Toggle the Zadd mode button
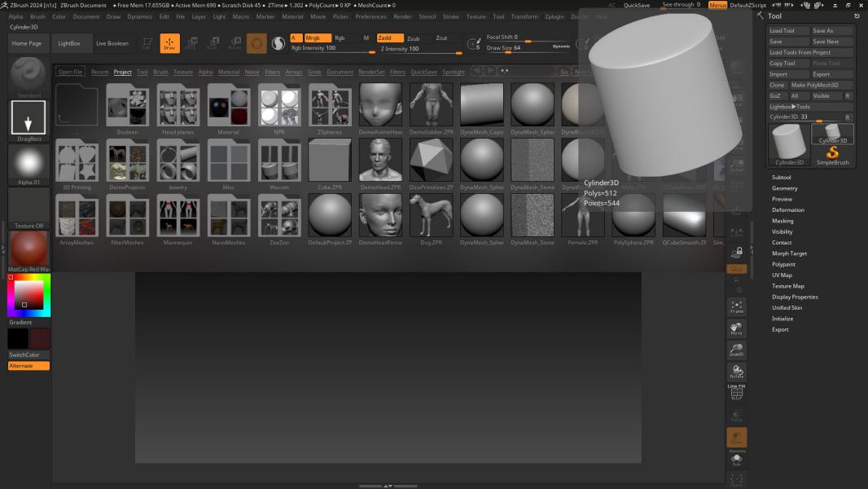The image size is (868, 489). click(x=390, y=37)
